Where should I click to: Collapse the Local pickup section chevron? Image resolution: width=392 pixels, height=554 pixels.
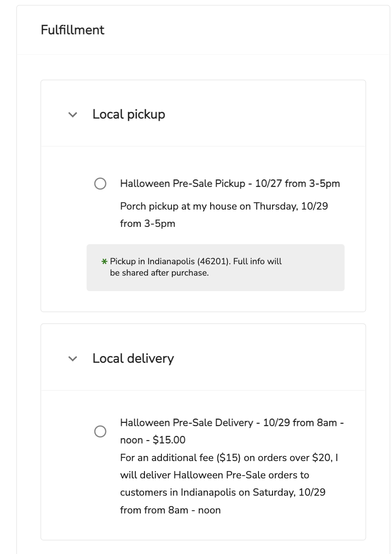[x=72, y=115]
